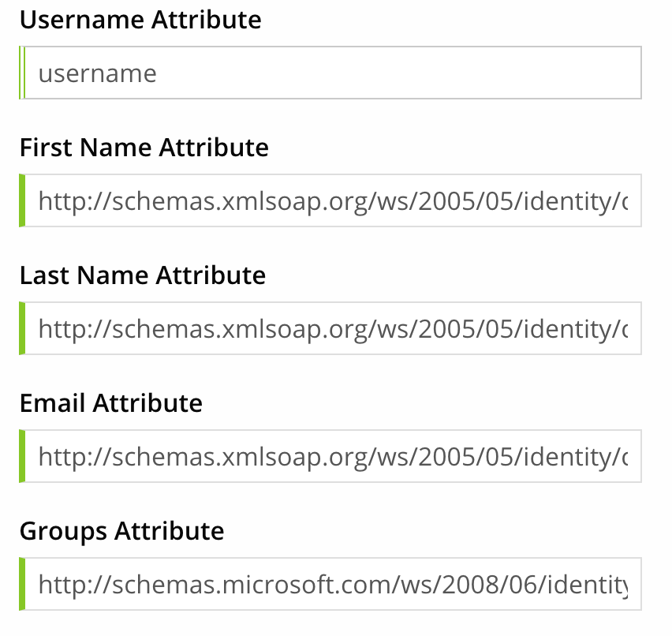Image resolution: width=672 pixels, height=636 pixels.
Task: Click green status bar on Last Name field
Action: [22, 328]
